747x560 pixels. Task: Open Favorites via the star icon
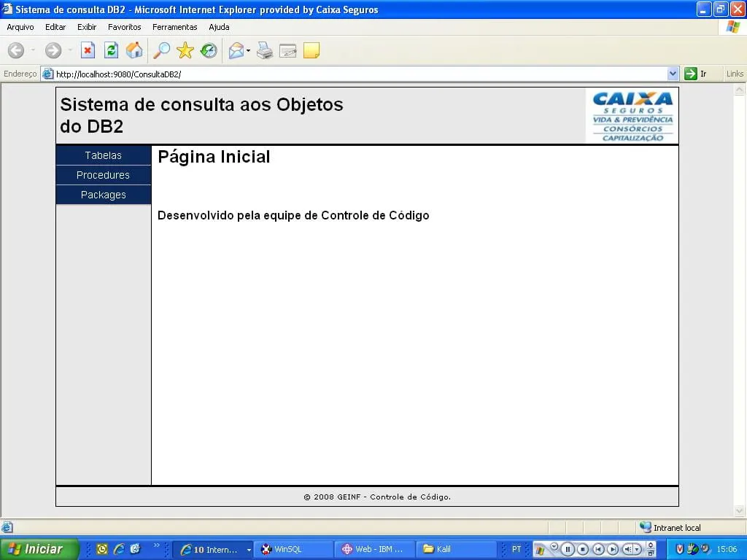tap(185, 50)
